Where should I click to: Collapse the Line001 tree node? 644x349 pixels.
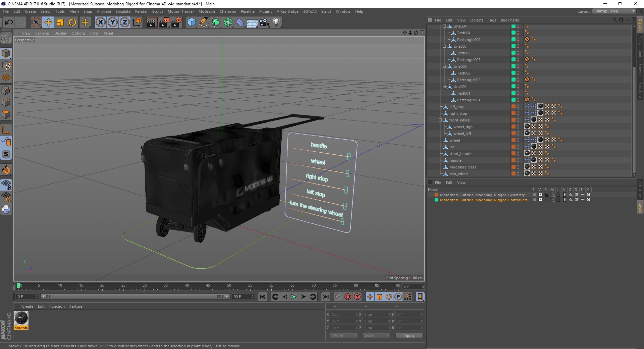[444, 87]
